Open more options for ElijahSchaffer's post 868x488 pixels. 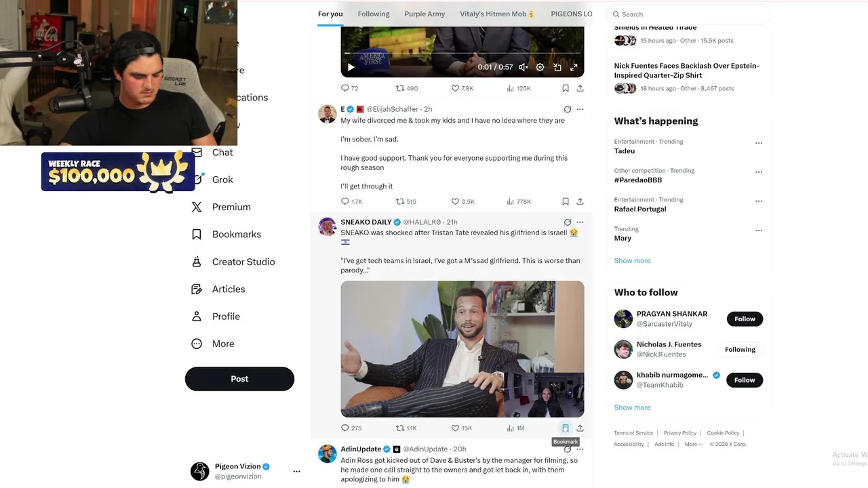point(580,109)
